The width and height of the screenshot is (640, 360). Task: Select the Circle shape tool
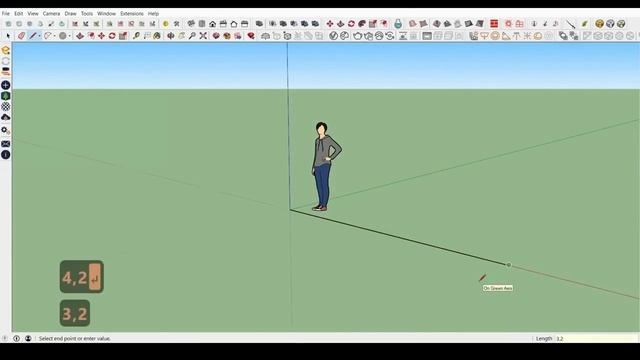coord(62,36)
